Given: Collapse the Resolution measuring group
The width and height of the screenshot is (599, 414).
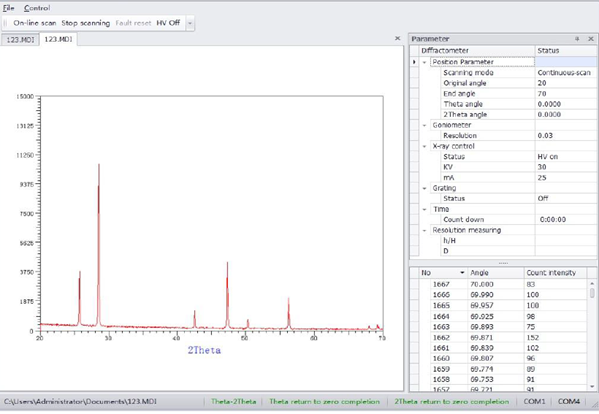Looking at the screenshot, I should coord(424,230).
